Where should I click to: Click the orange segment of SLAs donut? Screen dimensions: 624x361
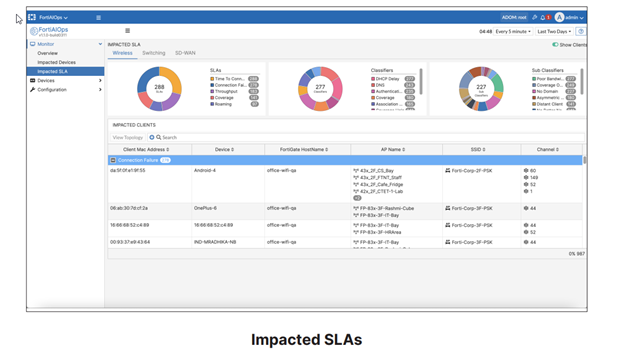172,79
